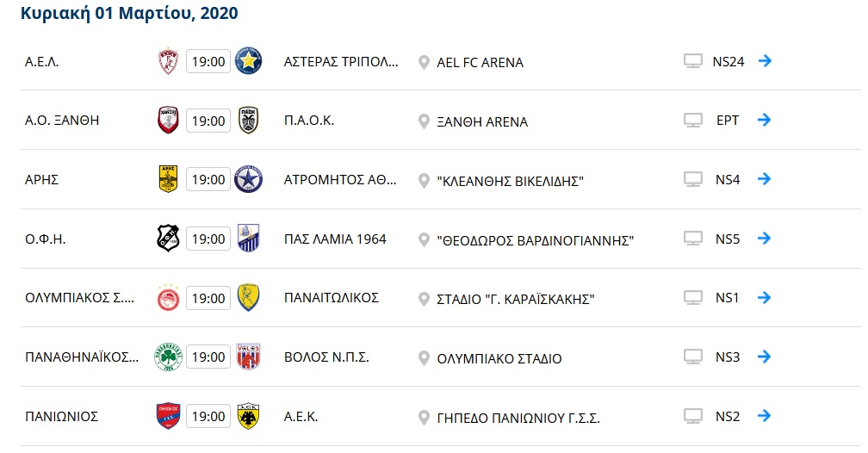Screen dimensions: 868x453
Task: Click the Panathinaikos green shamrock crest
Action: [x=167, y=357]
